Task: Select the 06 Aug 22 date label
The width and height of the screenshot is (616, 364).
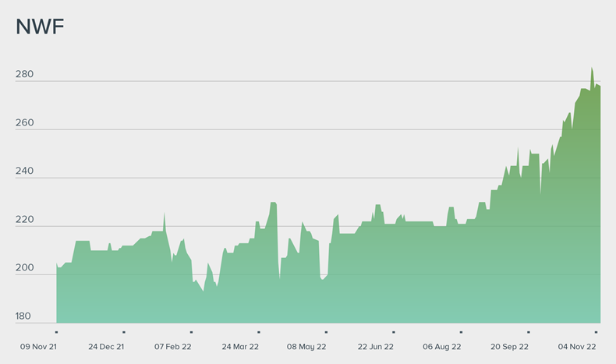Action: [442, 346]
